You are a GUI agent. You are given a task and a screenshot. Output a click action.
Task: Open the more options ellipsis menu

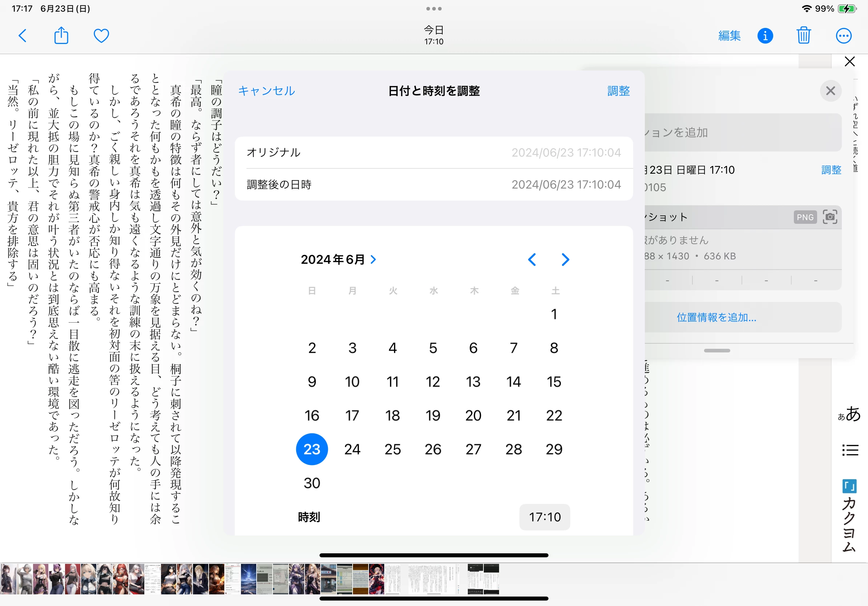(843, 36)
